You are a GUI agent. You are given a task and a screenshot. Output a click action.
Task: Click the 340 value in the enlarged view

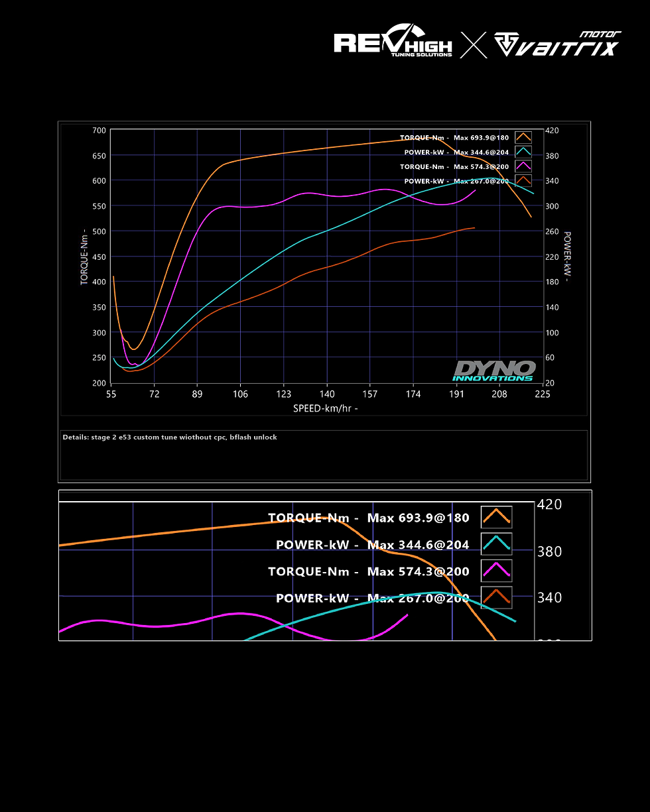pos(549,598)
